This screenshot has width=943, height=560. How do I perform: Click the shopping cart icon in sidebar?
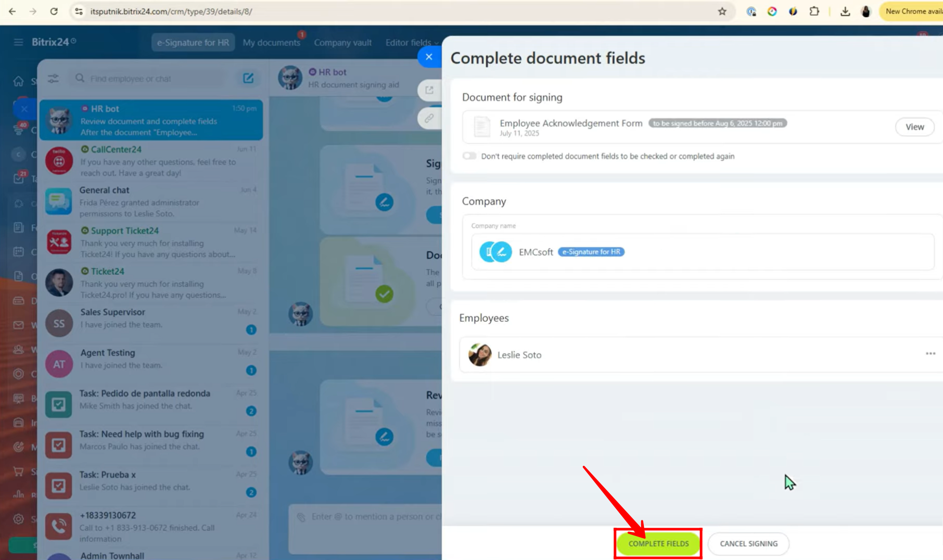coord(19,472)
